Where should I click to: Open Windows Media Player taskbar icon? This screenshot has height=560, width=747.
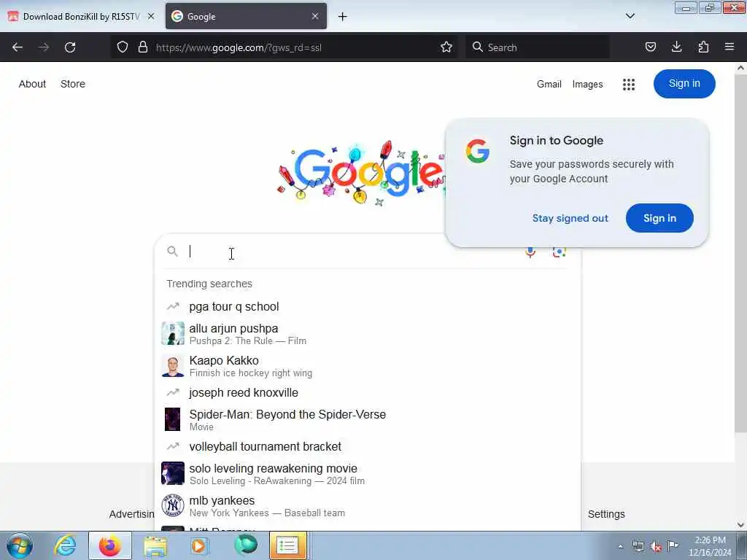(x=199, y=545)
